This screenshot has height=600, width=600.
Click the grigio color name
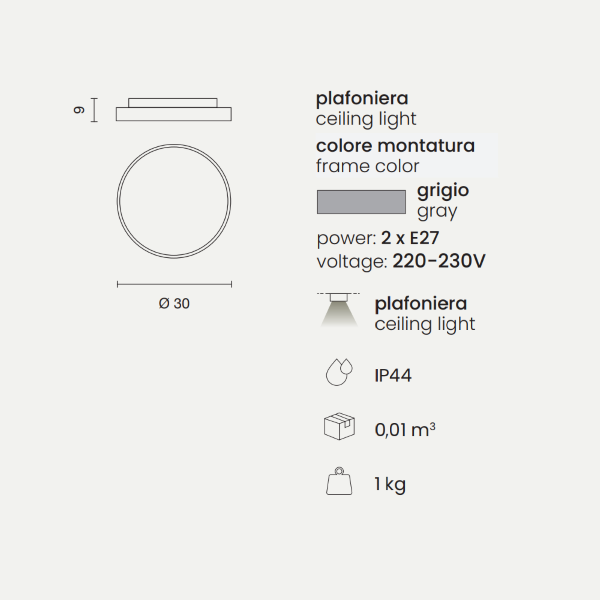click(x=442, y=190)
